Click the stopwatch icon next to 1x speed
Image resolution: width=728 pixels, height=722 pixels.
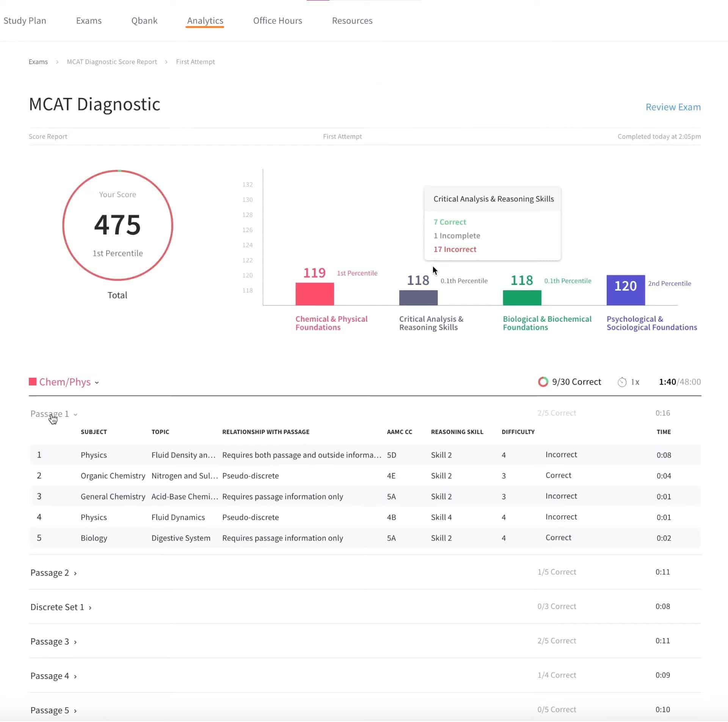(622, 382)
